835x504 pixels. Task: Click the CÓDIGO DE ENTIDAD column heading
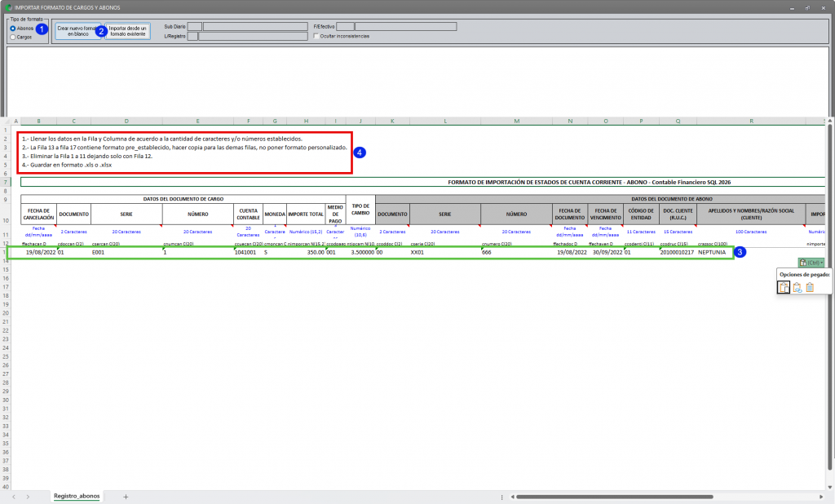(x=641, y=214)
